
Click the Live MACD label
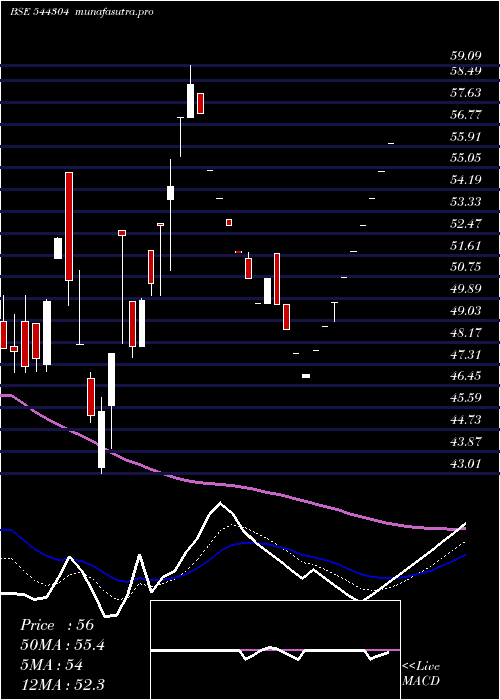point(421,674)
